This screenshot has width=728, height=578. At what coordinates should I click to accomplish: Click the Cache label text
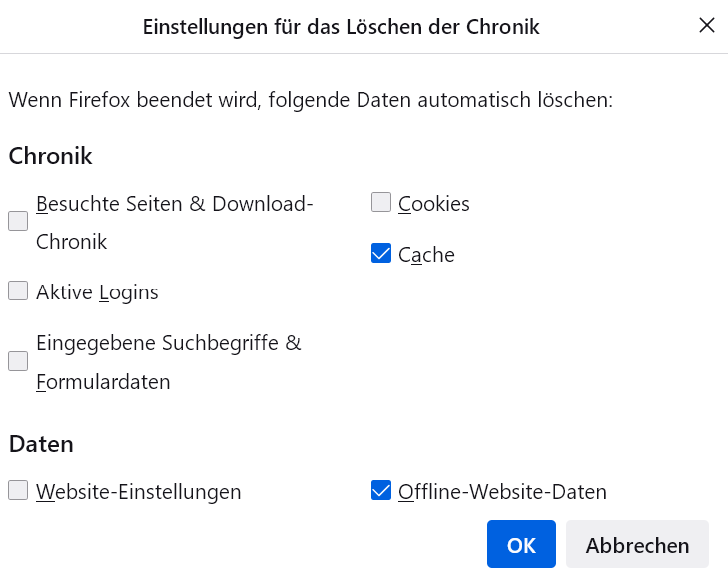tap(426, 255)
